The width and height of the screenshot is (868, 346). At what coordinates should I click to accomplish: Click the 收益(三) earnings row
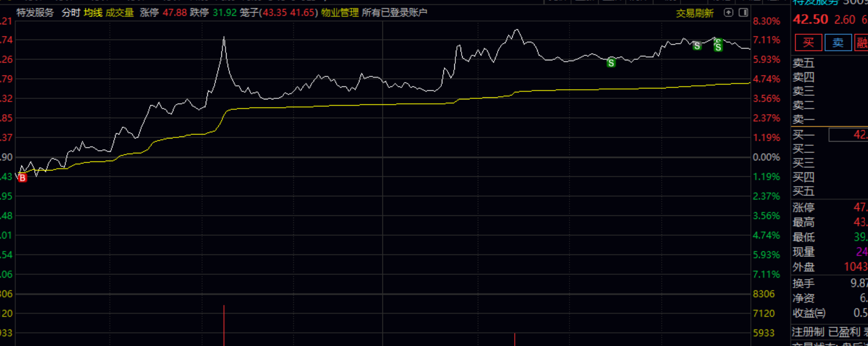click(829, 313)
